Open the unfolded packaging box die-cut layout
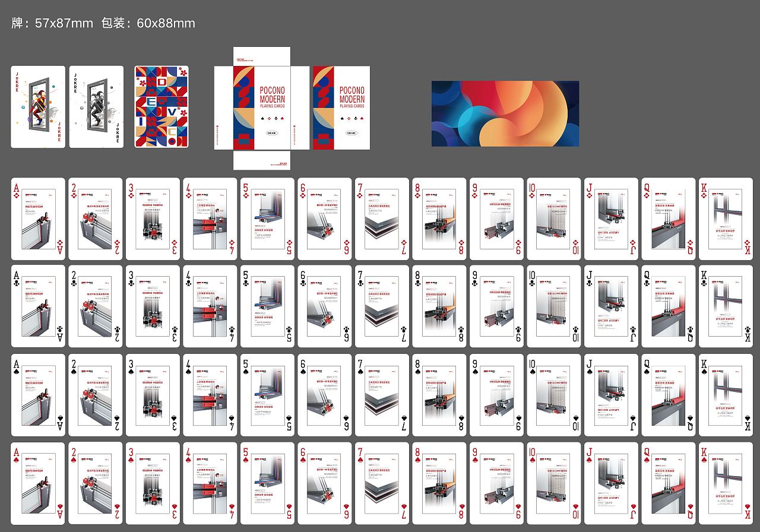The height and width of the screenshot is (532, 760). point(262,108)
